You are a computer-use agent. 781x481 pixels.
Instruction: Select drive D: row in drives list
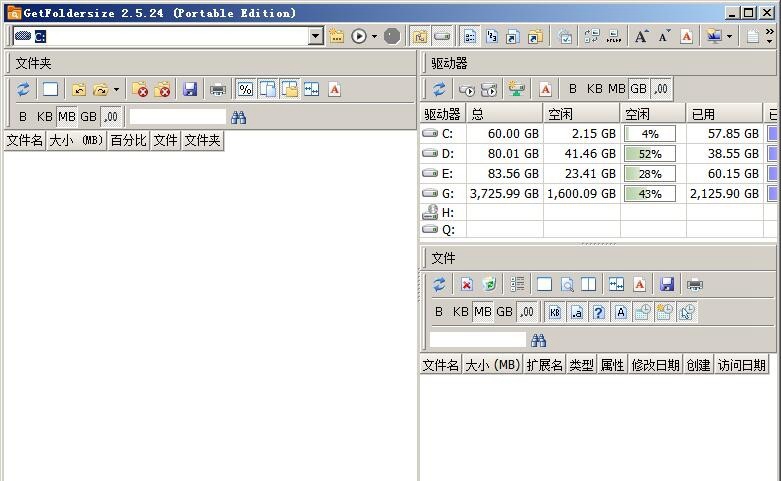click(x=599, y=154)
